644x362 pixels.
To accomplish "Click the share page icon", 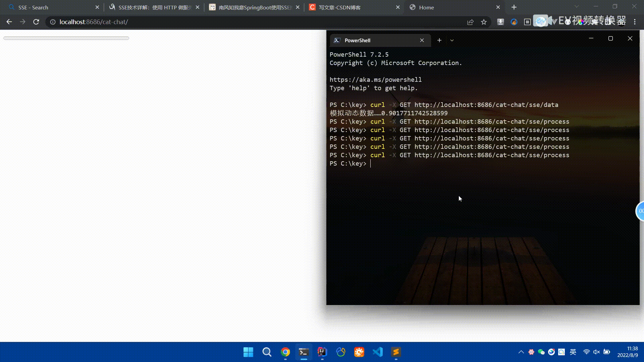I will [x=470, y=22].
